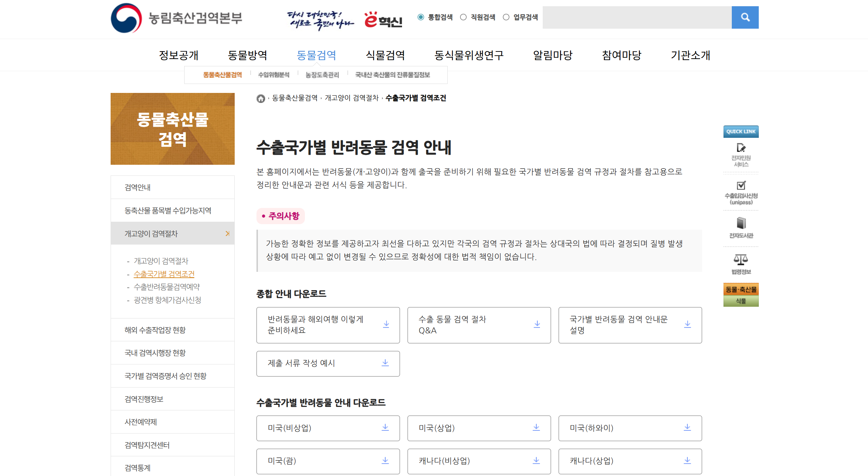The image size is (868, 476).
Task: Click the 식물 green quick-link tab
Action: click(x=740, y=301)
